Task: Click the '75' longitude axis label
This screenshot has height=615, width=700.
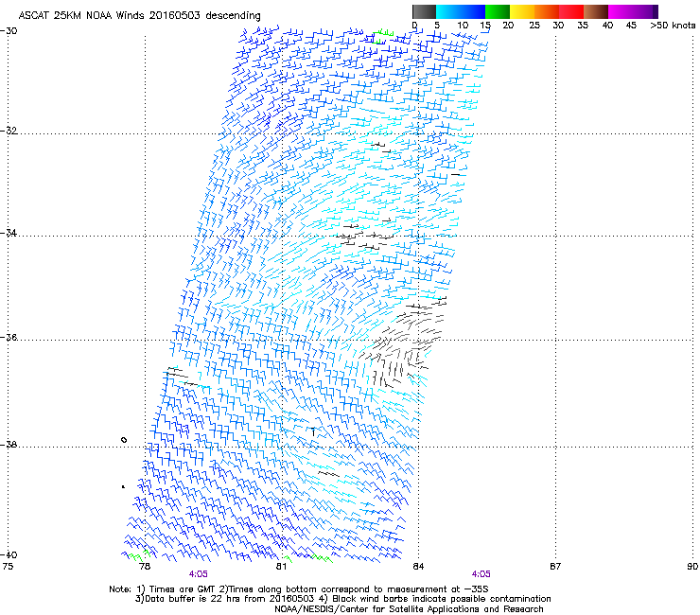Action: [x=8, y=567]
